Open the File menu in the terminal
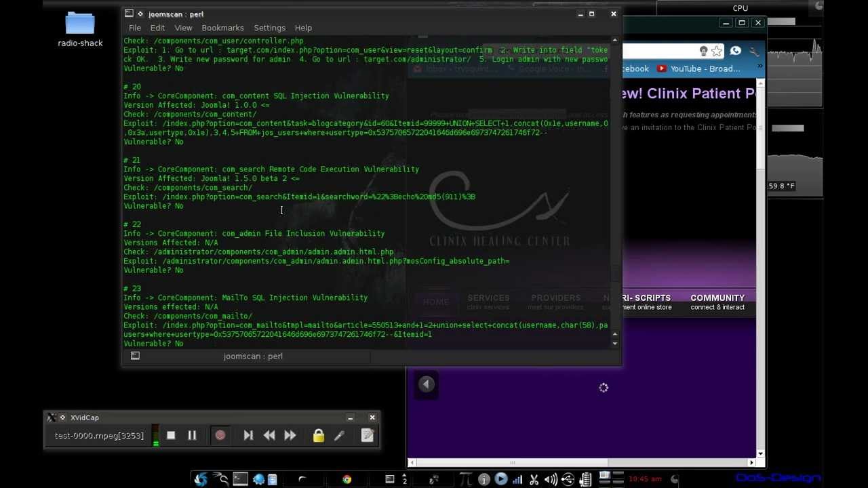 click(135, 28)
